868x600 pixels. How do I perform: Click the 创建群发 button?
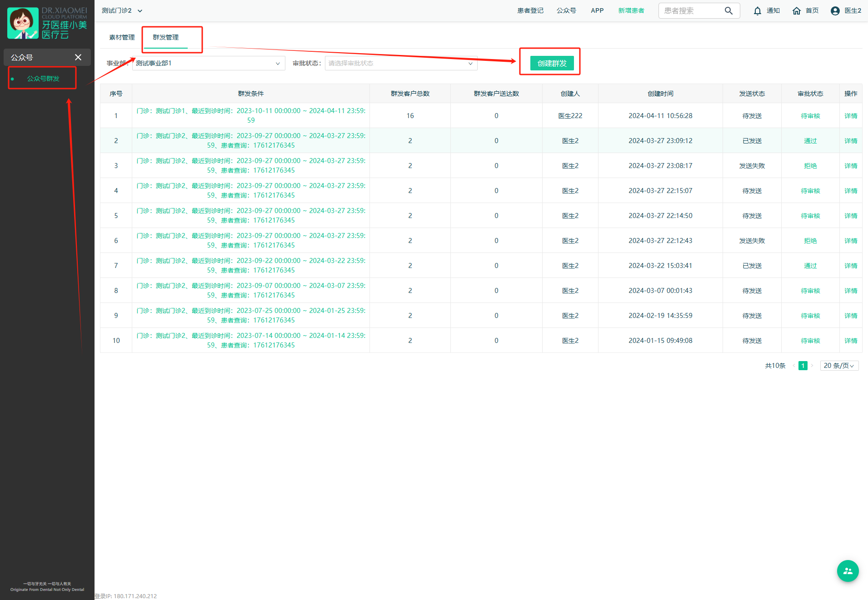(552, 64)
